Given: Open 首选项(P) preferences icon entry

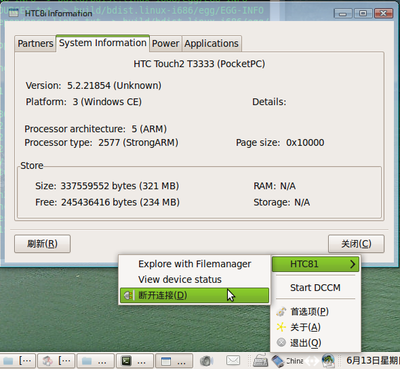Looking at the screenshot, I should coord(281,312).
